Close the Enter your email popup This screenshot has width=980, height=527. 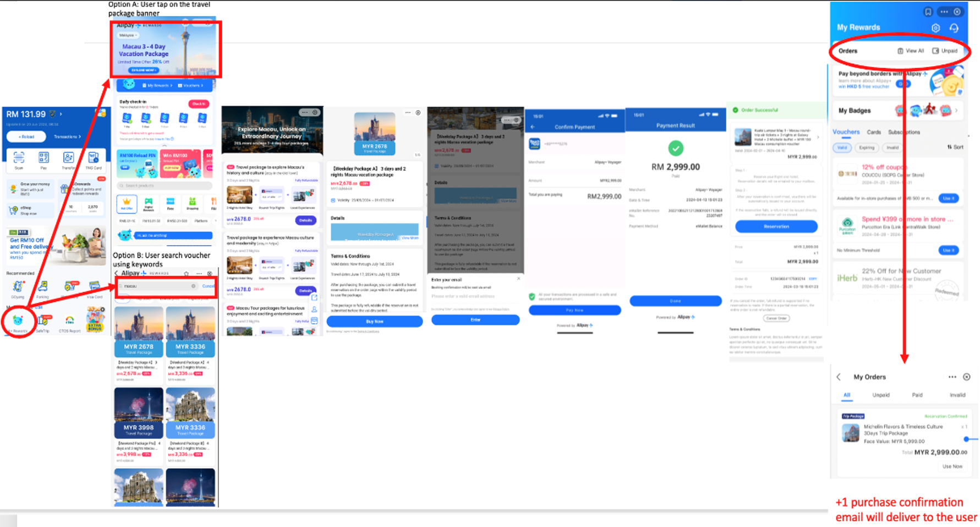518,279
